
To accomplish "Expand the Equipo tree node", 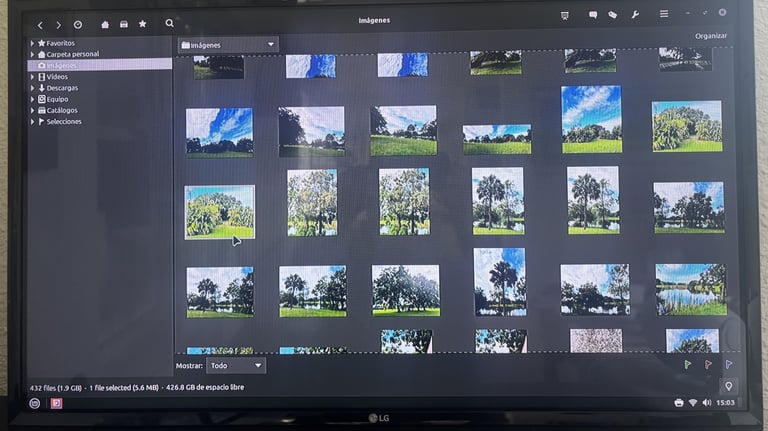I will tap(32, 99).
